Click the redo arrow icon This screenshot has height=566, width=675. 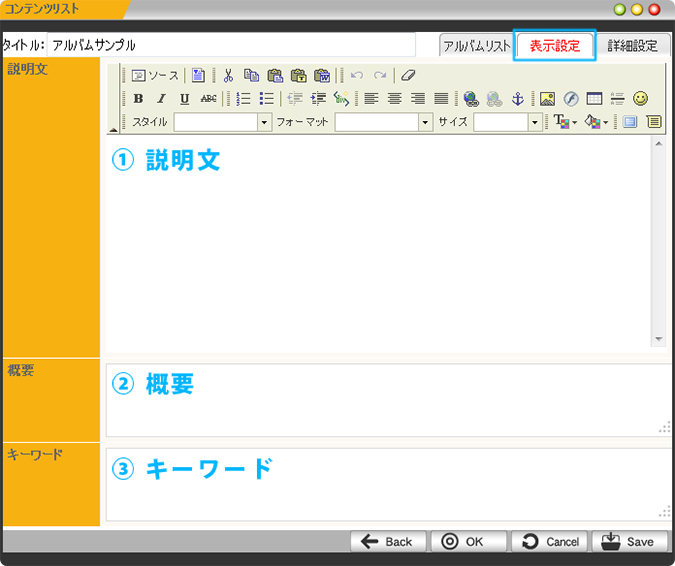(380, 76)
